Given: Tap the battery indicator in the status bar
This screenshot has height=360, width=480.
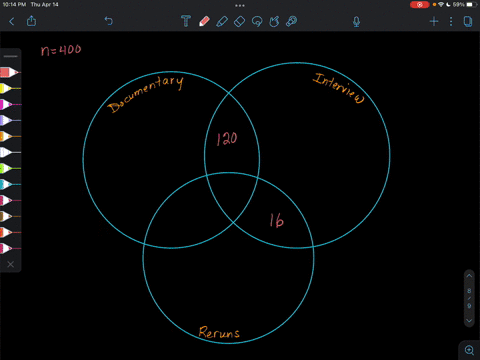Looking at the screenshot, I should (471, 5).
